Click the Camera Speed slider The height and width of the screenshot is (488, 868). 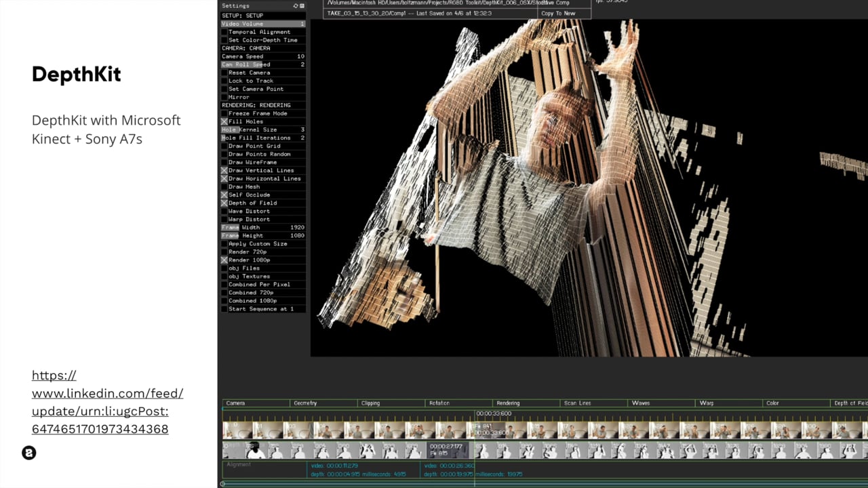tap(263, 56)
